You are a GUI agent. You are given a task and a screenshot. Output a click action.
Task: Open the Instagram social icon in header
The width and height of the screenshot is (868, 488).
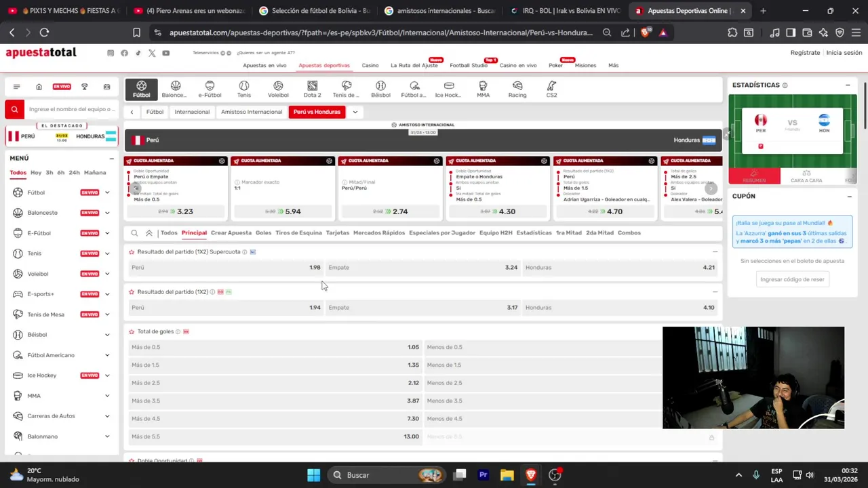click(111, 53)
